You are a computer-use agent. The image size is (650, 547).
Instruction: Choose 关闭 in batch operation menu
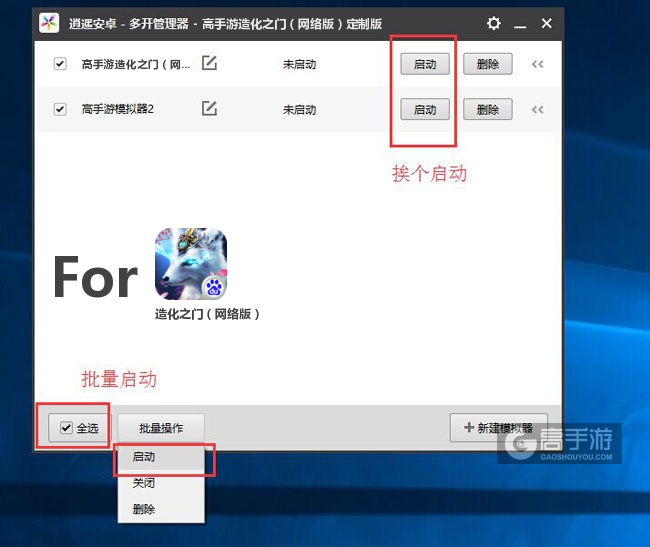tap(161, 483)
